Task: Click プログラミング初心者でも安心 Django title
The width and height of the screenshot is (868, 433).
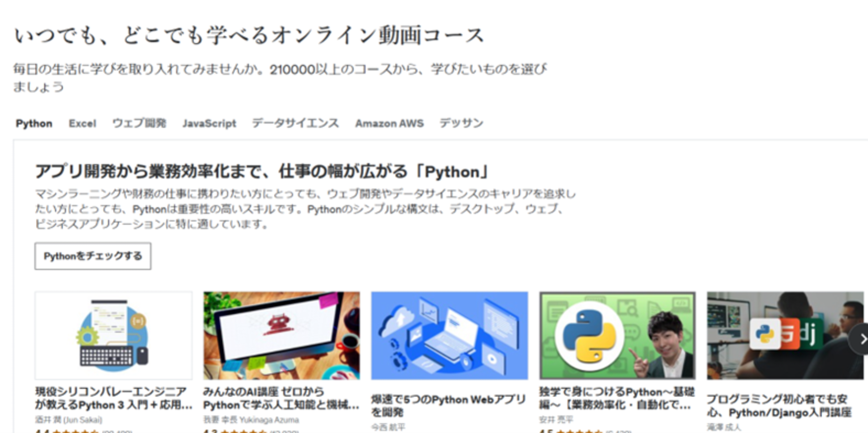Action: tap(779, 406)
